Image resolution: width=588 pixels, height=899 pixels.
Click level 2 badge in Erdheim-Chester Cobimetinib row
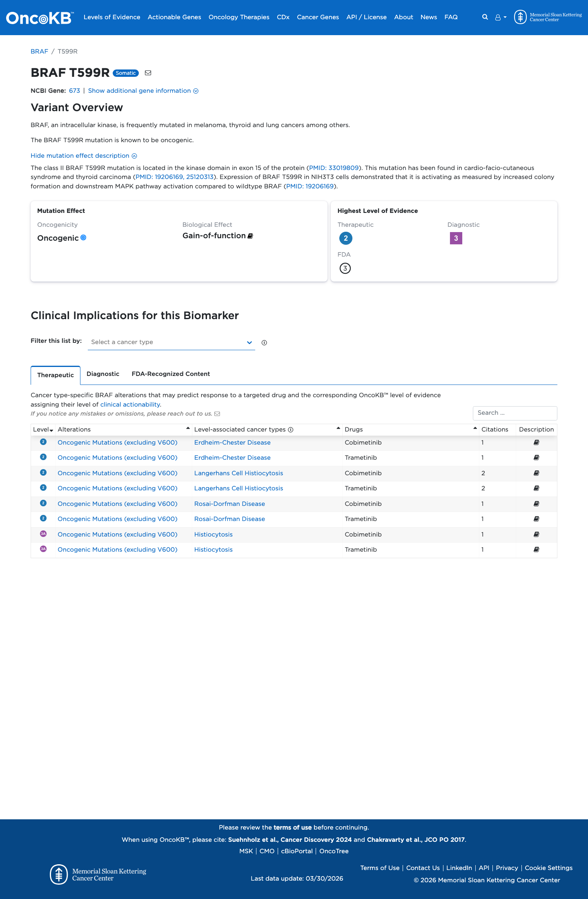click(43, 442)
